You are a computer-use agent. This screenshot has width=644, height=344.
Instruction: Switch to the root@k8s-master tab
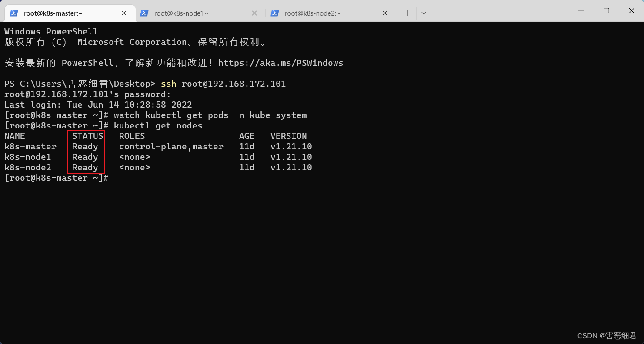(x=70, y=13)
